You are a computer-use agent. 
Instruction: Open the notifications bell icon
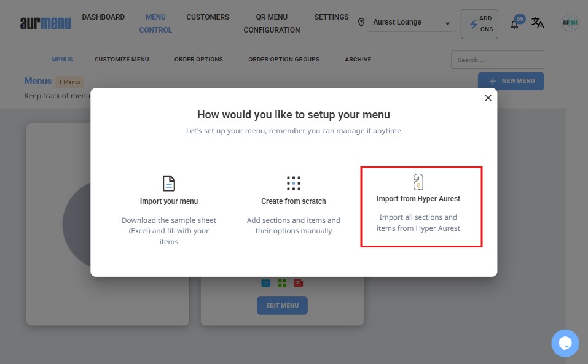point(515,25)
